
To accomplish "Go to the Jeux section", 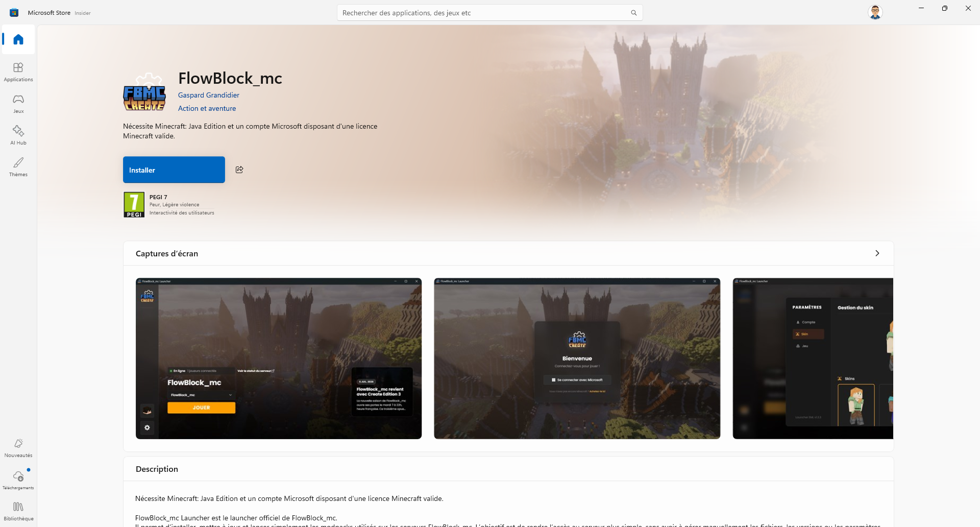I will 18,104.
